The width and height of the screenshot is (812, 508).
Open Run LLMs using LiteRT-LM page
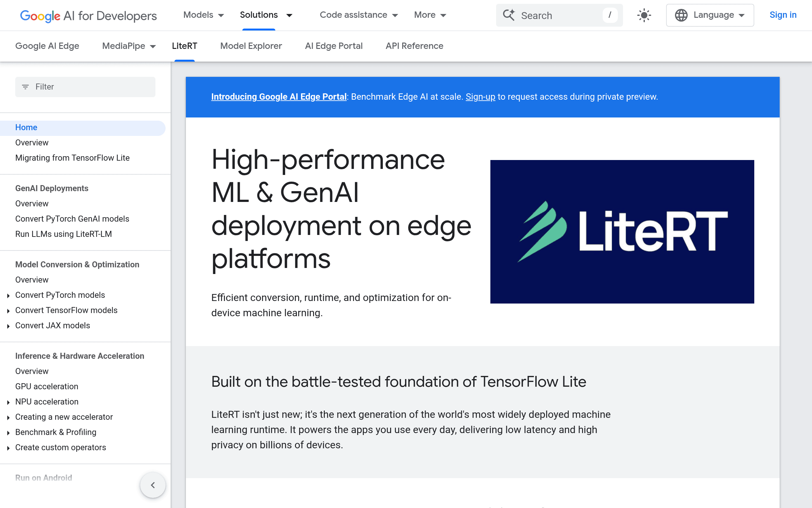click(63, 234)
